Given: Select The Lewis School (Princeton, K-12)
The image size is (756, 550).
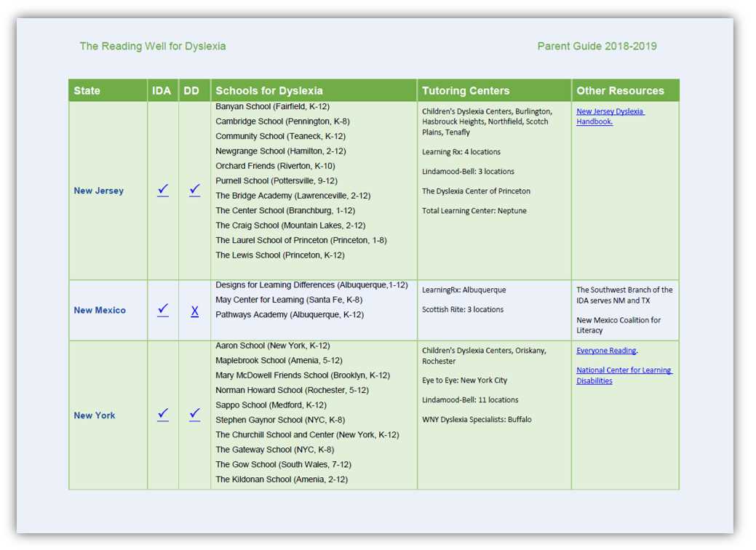Looking at the screenshot, I should [x=279, y=255].
